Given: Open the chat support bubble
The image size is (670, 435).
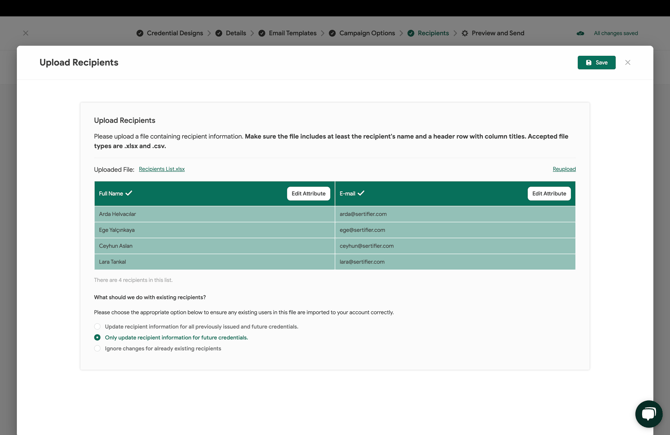Looking at the screenshot, I should tap(649, 414).
